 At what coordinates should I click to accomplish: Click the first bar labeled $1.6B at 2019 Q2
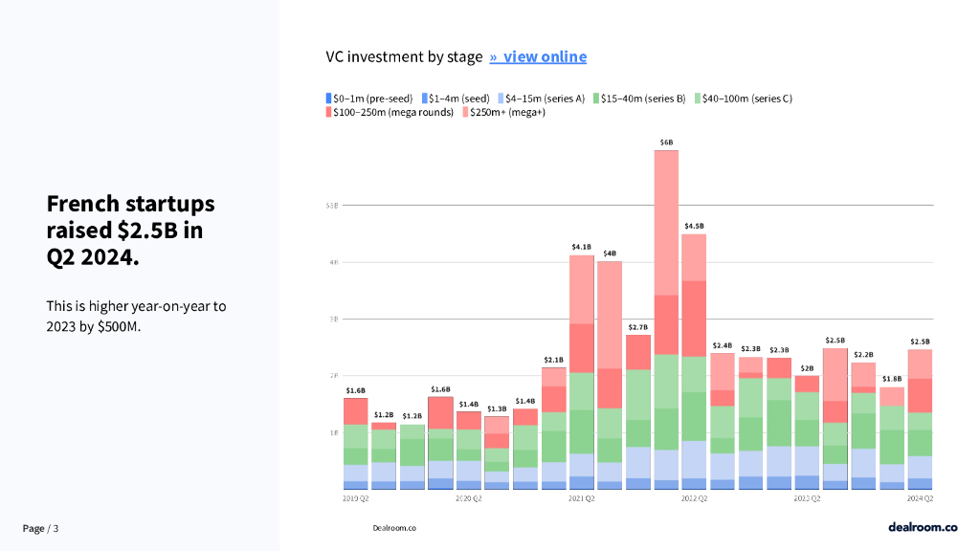click(356, 444)
